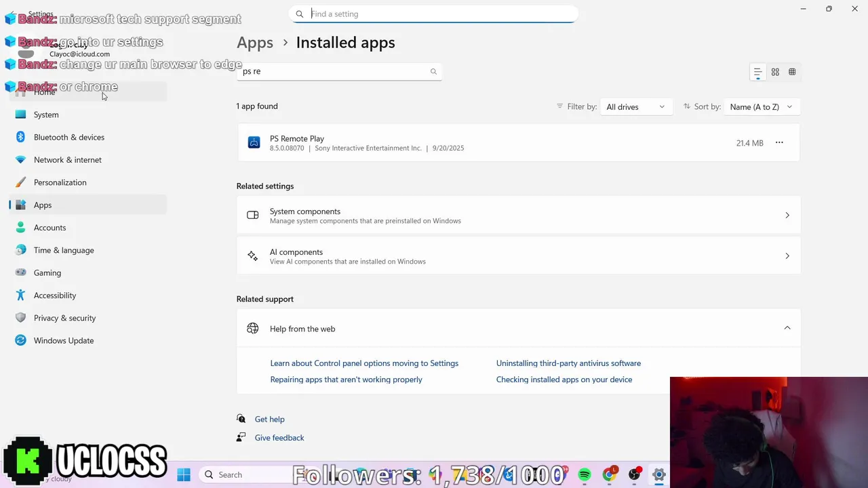Open Windows Update settings
The width and height of the screenshot is (868, 488).
click(87, 340)
